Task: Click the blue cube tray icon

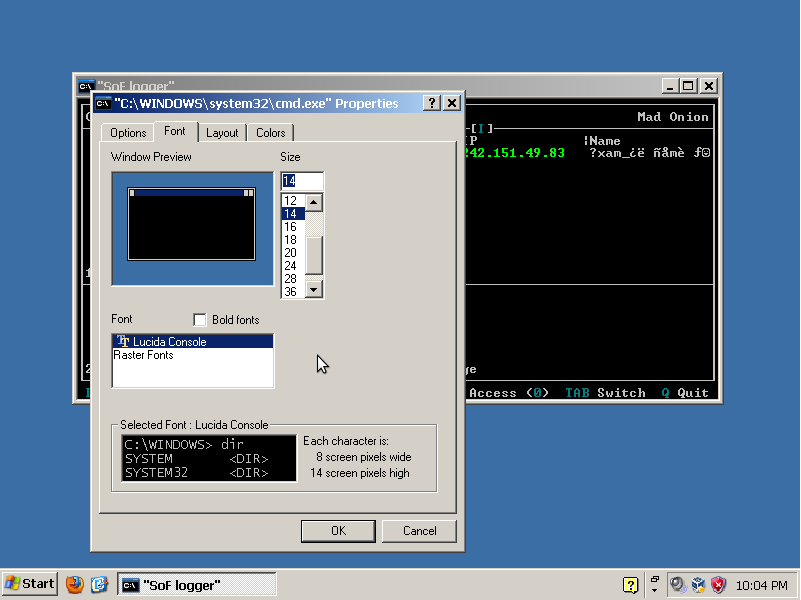Action: click(x=698, y=585)
